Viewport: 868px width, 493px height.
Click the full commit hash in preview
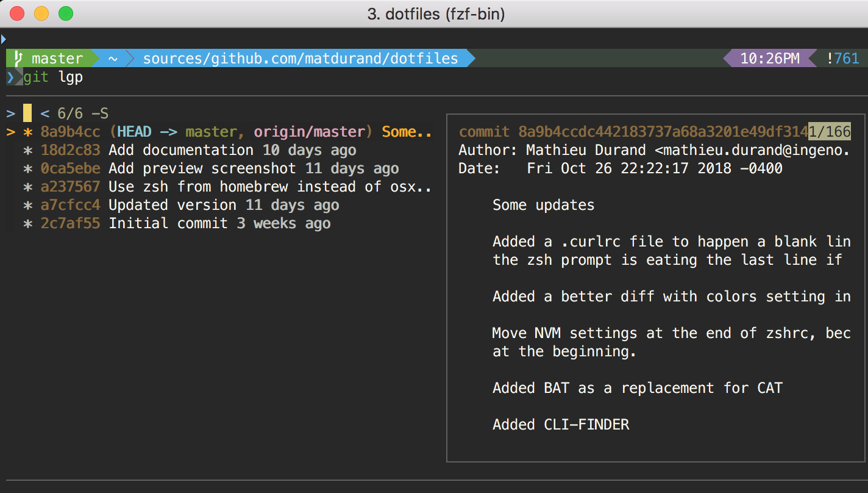663,132
